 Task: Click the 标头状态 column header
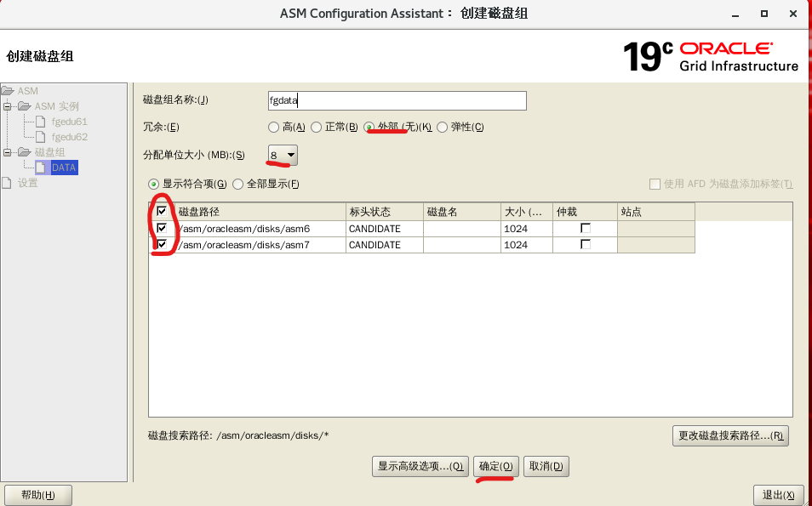[x=385, y=212]
